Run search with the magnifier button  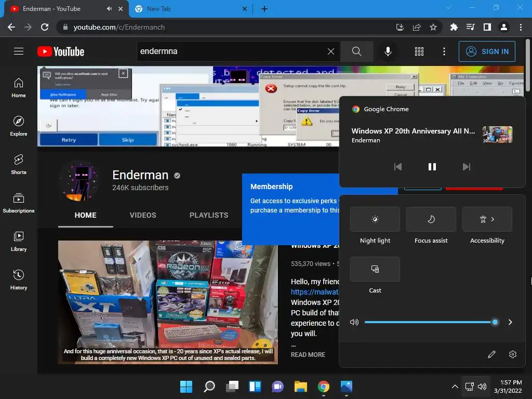356,51
